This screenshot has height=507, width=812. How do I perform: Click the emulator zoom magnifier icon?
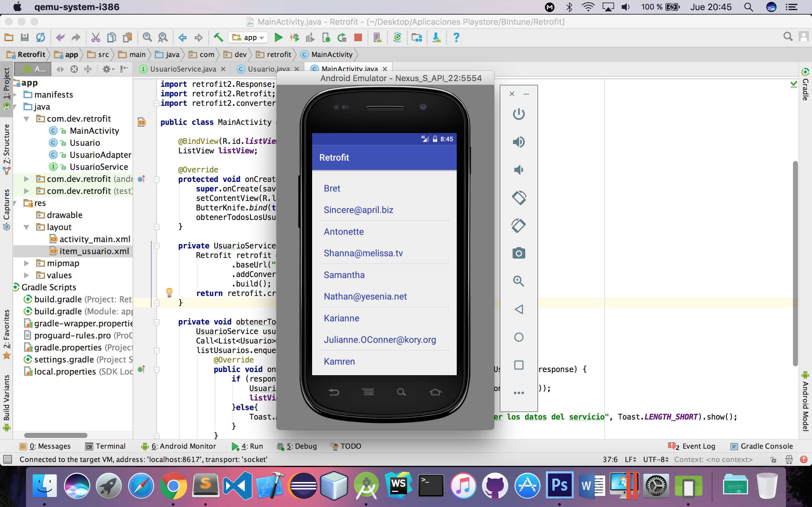[x=518, y=281]
